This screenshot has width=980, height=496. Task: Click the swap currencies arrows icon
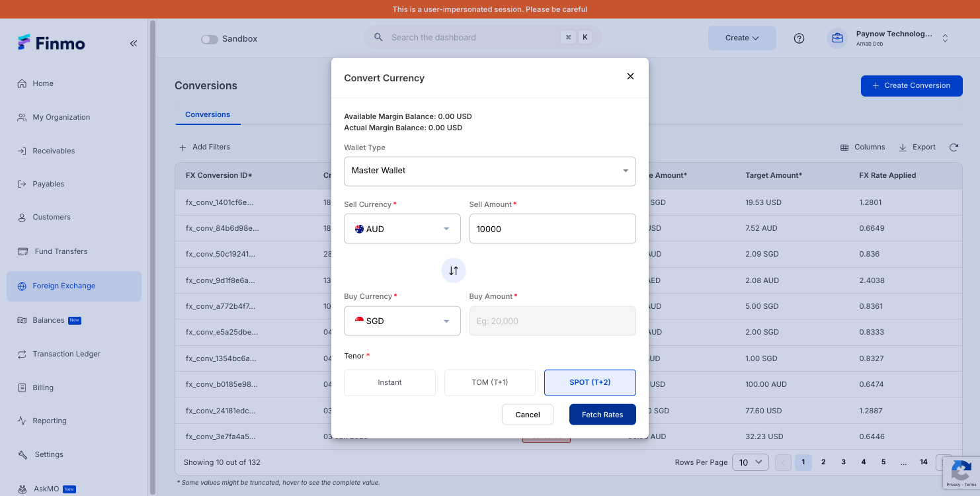coord(454,270)
